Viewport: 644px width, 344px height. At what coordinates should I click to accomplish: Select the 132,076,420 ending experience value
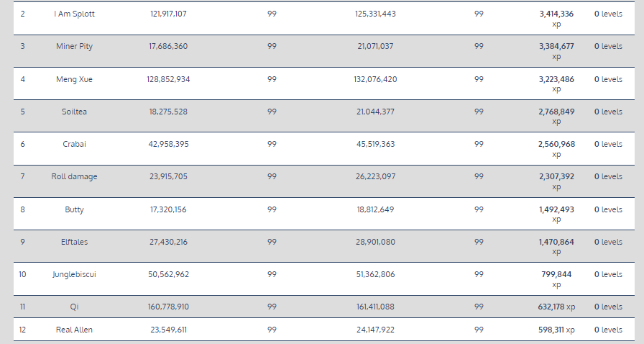(x=375, y=79)
